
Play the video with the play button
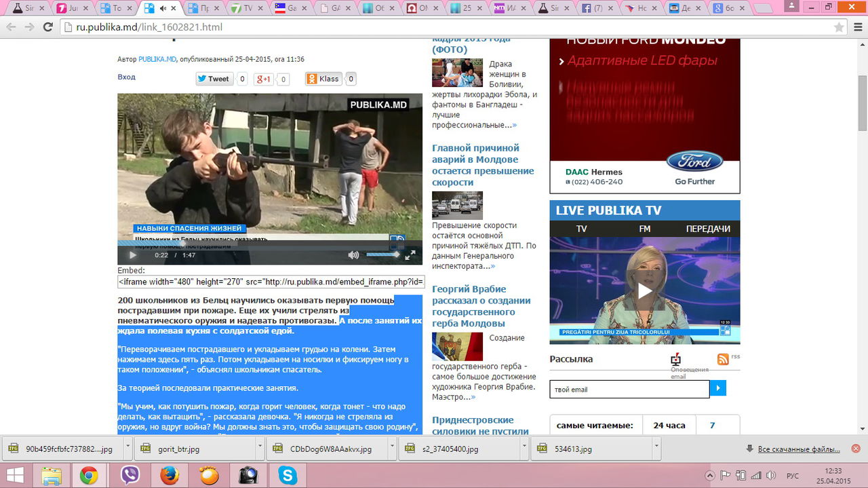tap(133, 255)
